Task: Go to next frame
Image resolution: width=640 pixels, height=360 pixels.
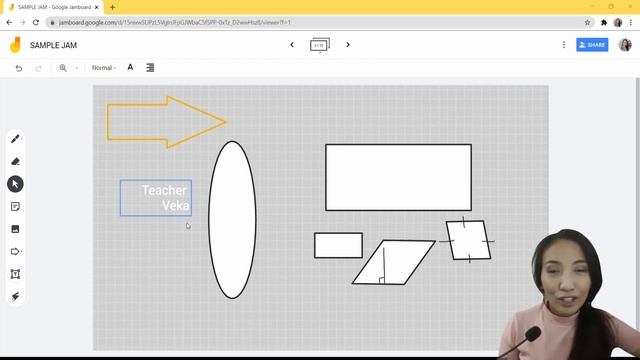Action: point(348,44)
